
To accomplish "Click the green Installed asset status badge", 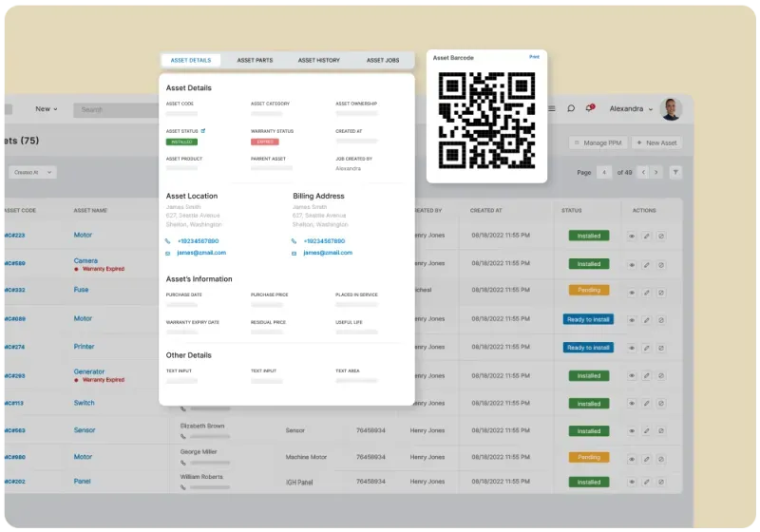I will pyautogui.click(x=181, y=142).
